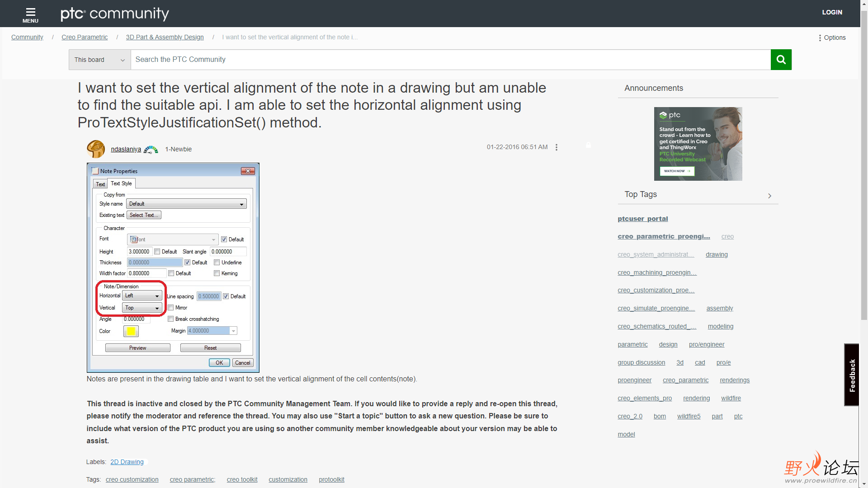
Task: Open the protoolkit post tag
Action: pyautogui.click(x=331, y=479)
